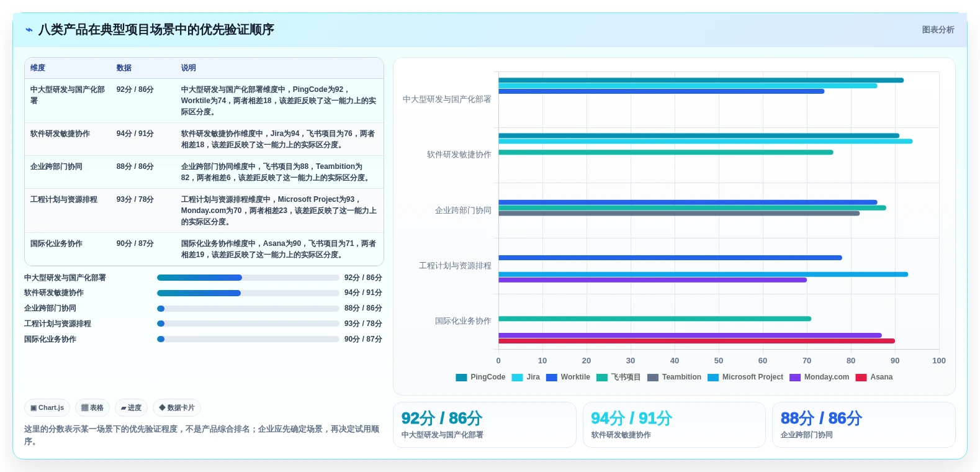Click progress bar for 软件研发敏捷协作

[x=248, y=293]
